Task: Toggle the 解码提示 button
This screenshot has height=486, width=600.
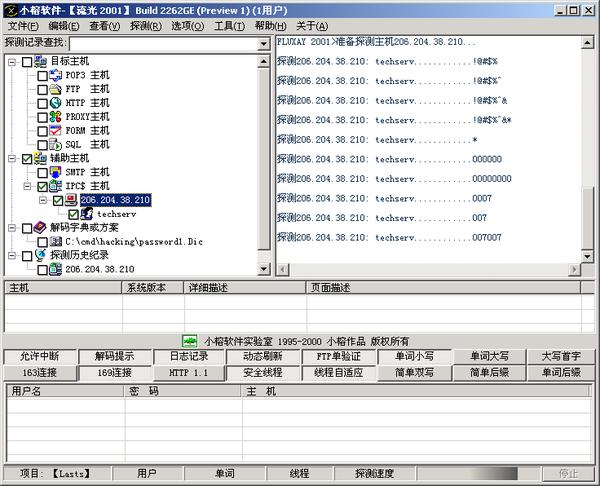Action: tap(115, 357)
